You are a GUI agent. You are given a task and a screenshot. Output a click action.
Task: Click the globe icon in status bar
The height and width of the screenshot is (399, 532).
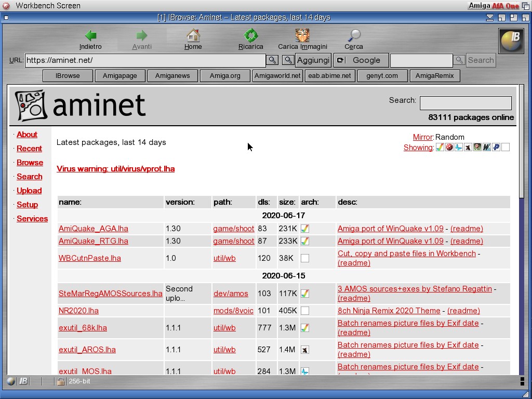[x=11, y=381]
